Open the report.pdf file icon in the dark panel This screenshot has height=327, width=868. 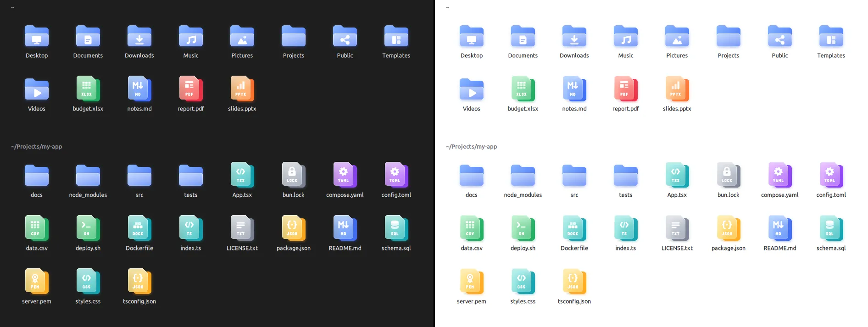pyautogui.click(x=191, y=89)
